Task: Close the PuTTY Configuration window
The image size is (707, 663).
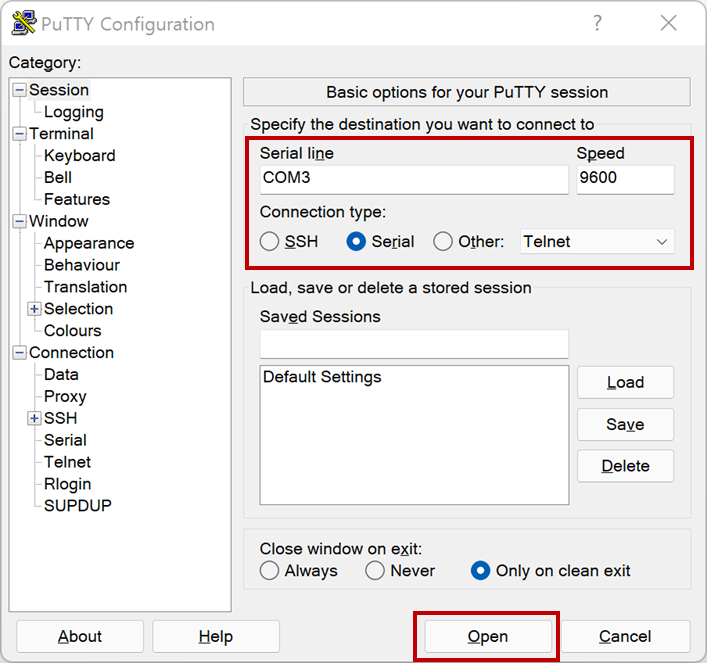Action: click(668, 23)
